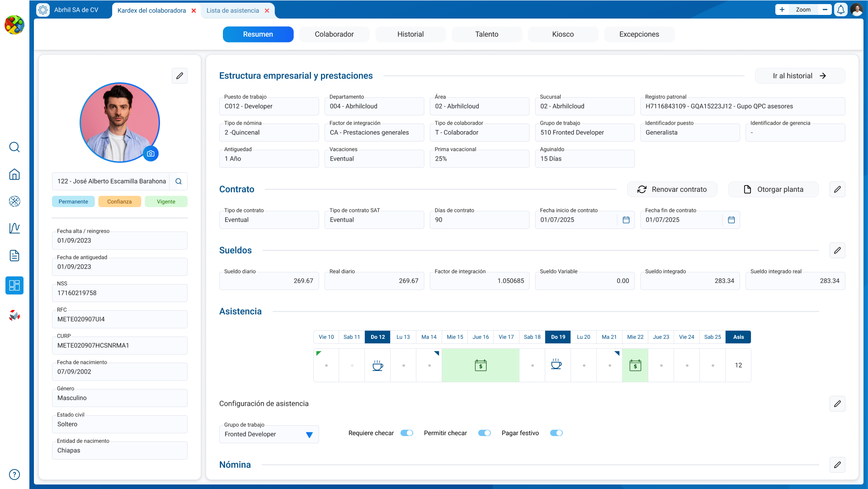Click the camera icon on profile photo

(x=151, y=154)
